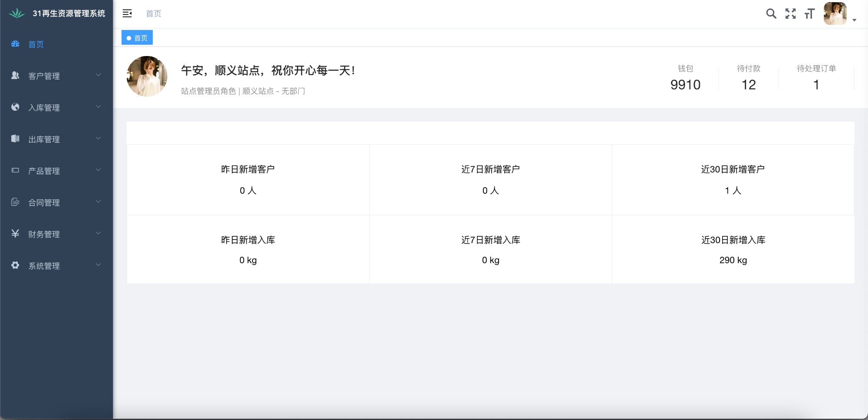The width and height of the screenshot is (868, 420).
Task: Click the large profile photo in greeting
Action: point(147,76)
